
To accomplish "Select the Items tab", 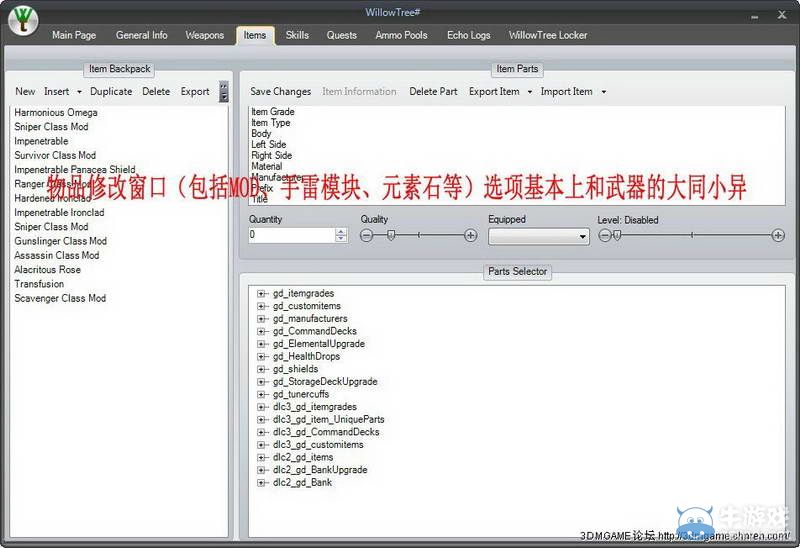I will pos(255,35).
